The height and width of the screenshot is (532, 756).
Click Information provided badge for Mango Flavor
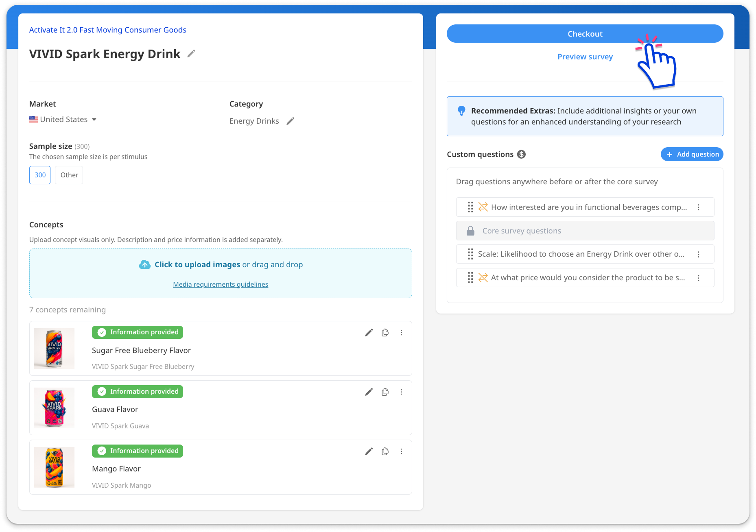click(x=138, y=451)
